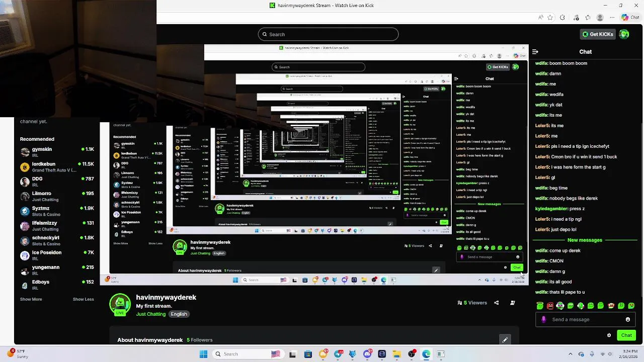
Task: Open the media control music icon
Action: point(575,18)
